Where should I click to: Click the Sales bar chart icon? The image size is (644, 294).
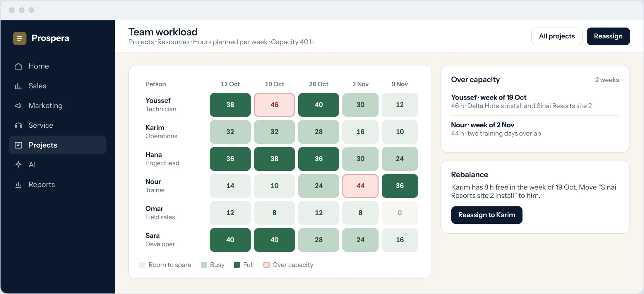(x=18, y=86)
